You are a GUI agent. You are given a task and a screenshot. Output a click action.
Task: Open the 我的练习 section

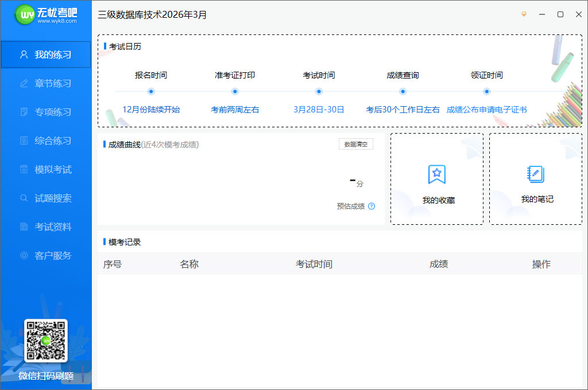(46, 54)
